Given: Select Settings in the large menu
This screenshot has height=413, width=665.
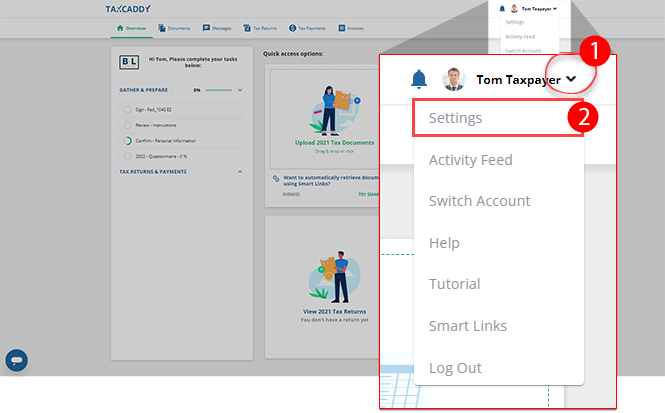Looking at the screenshot, I should click(498, 118).
